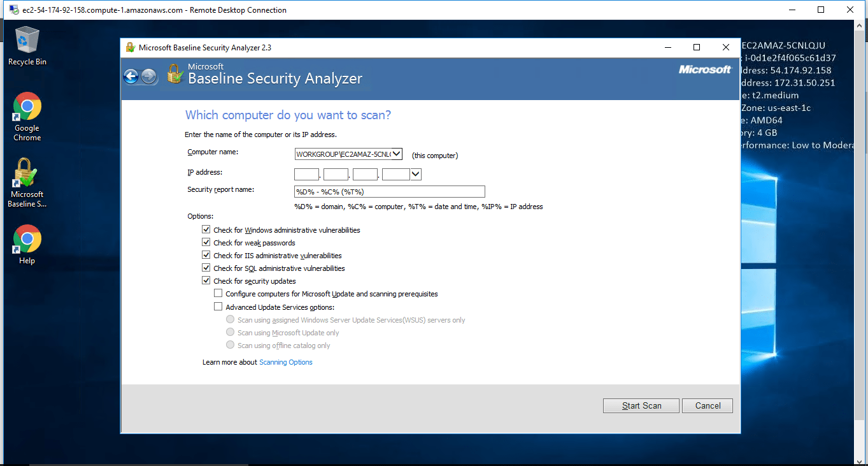The image size is (868, 466).
Task: Disable Check for weak passwords
Action: (x=206, y=242)
